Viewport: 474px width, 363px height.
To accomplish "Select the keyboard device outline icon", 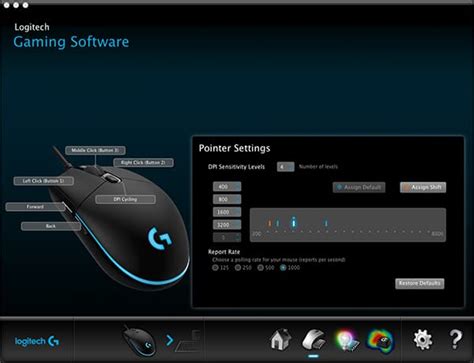I will click(x=188, y=341).
